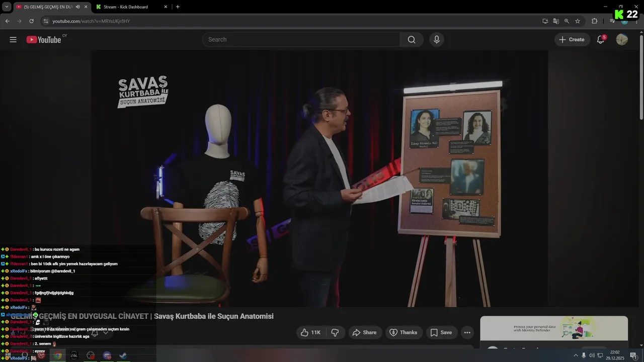Open YouTube notifications bell
Viewport: 644px width, 362px height.
click(x=600, y=40)
